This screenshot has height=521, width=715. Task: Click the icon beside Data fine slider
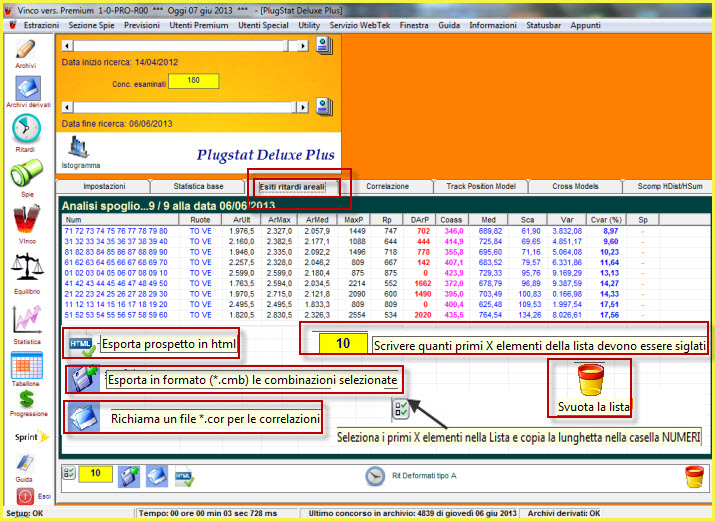(324, 107)
